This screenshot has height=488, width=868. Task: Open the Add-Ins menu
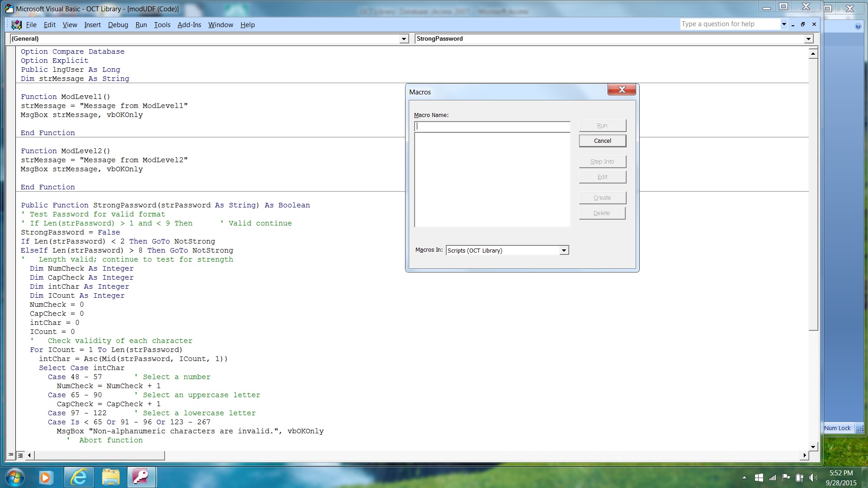[189, 25]
